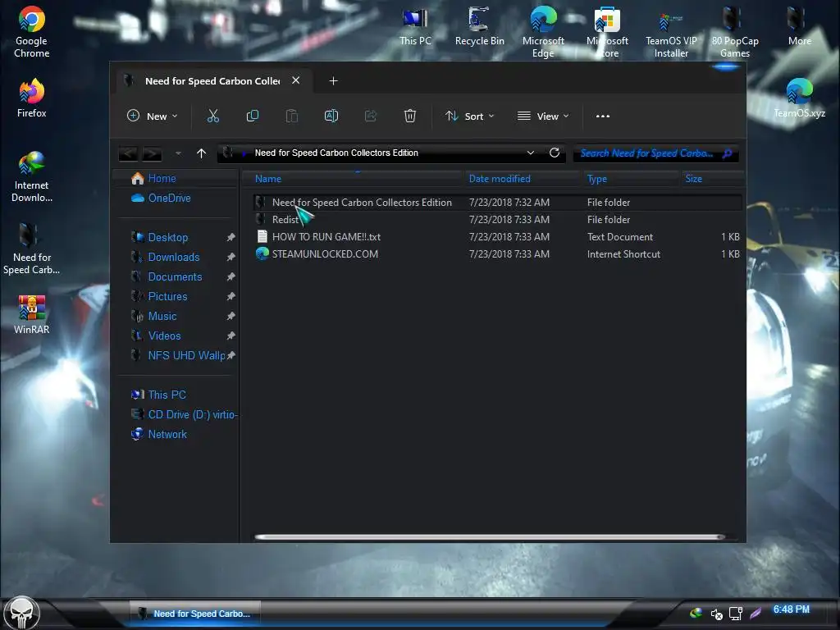Open Pictures in navigation pane

tap(167, 297)
